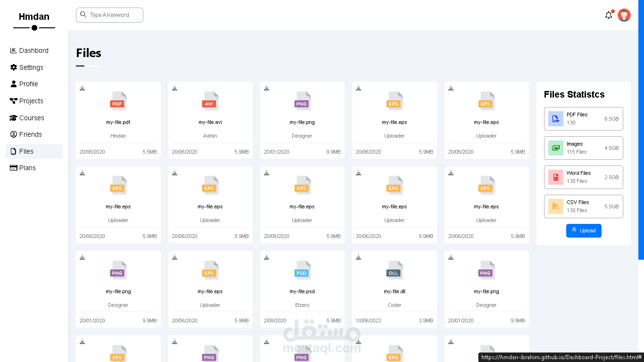The height and width of the screenshot is (362, 644).
Task: Click download icon on my-file.psd card
Action: [266, 257]
